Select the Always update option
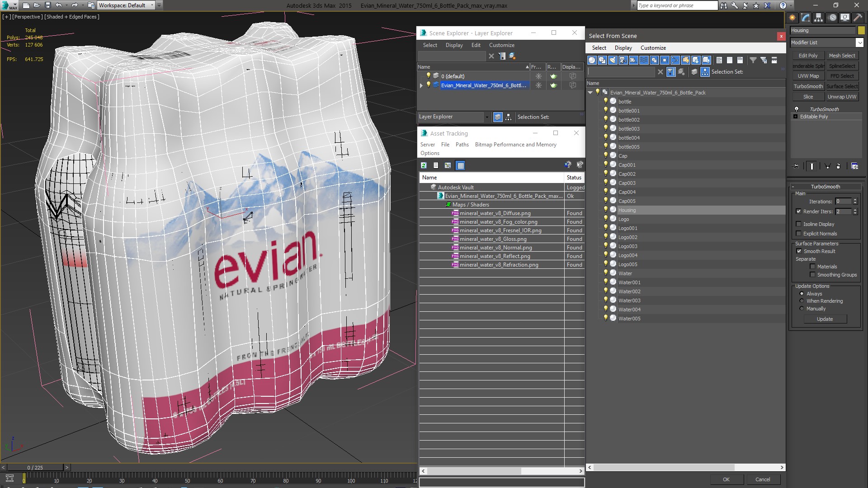Image resolution: width=868 pixels, height=488 pixels. [802, 294]
